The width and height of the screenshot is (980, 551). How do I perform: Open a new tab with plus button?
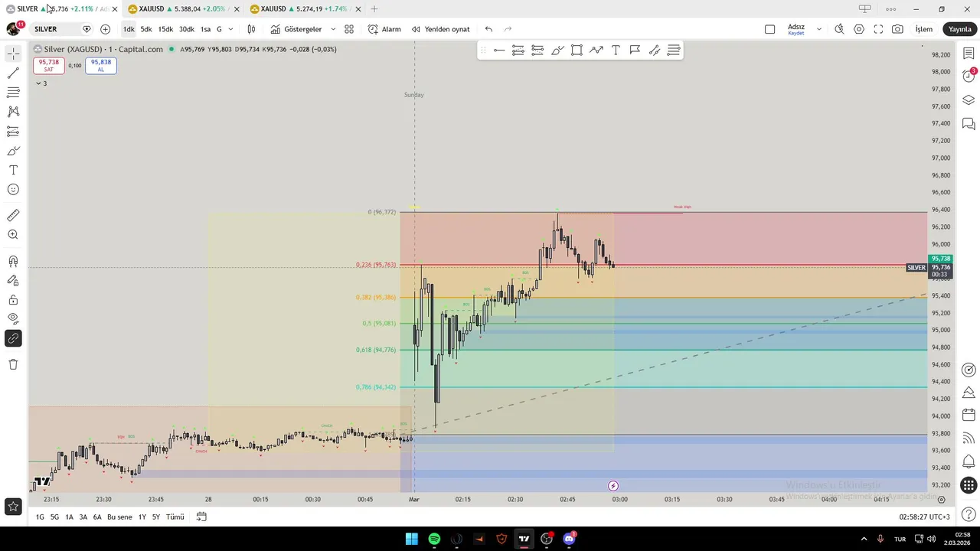pyautogui.click(x=374, y=9)
